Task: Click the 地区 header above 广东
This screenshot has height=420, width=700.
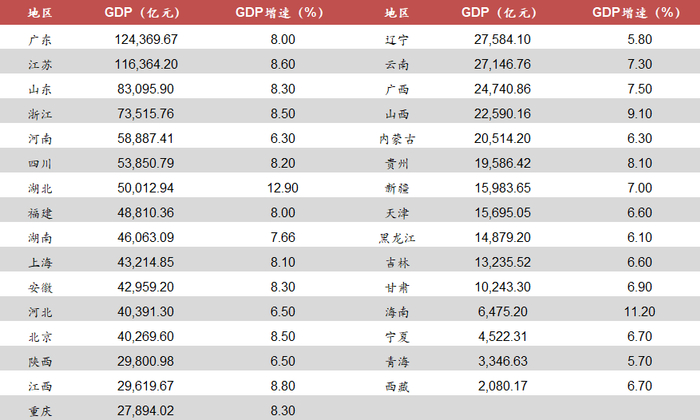Action: point(40,13)
